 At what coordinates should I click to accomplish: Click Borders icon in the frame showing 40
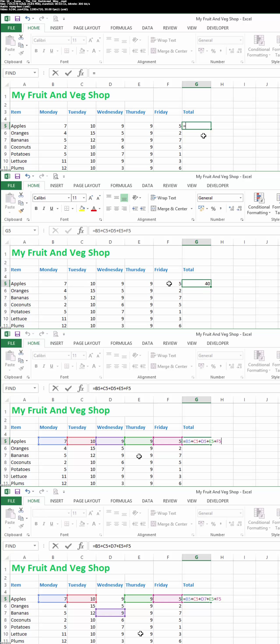67,208
